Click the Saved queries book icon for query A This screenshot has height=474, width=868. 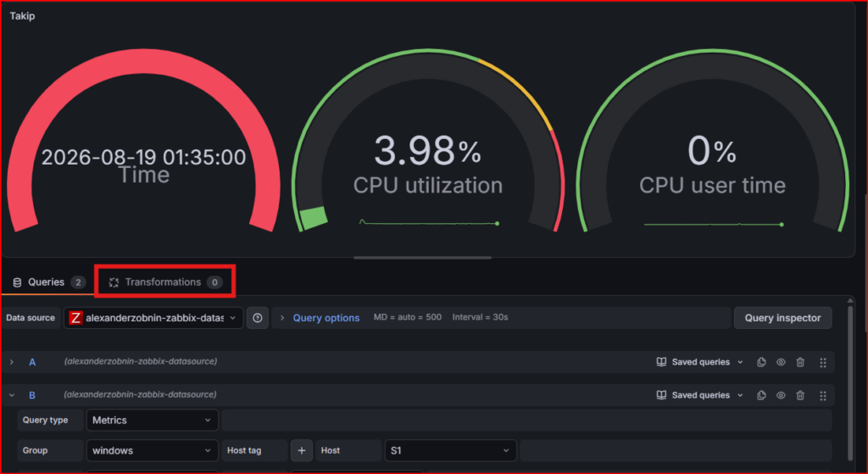point(661,362)
